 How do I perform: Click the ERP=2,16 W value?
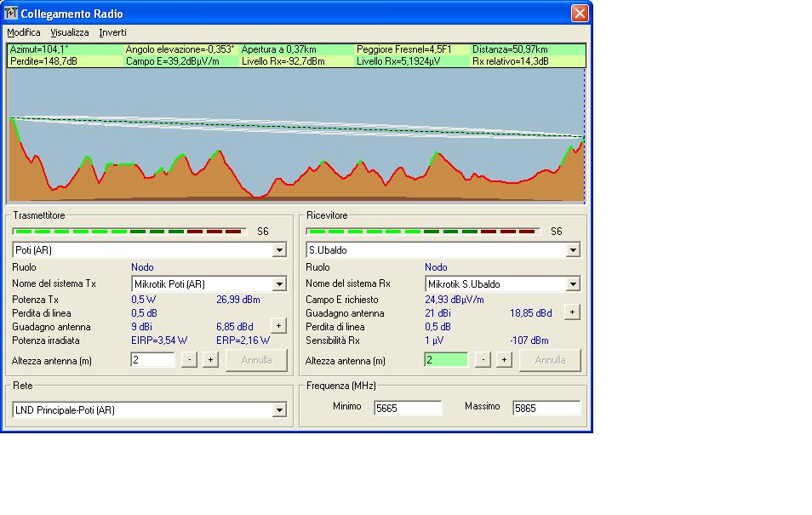(x=243, y=340)
